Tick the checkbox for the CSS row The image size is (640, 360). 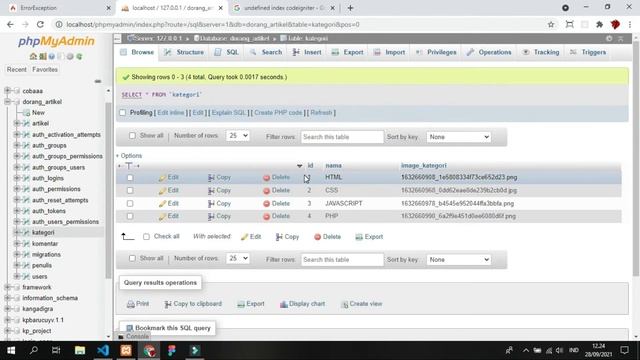tap(130, 191)
